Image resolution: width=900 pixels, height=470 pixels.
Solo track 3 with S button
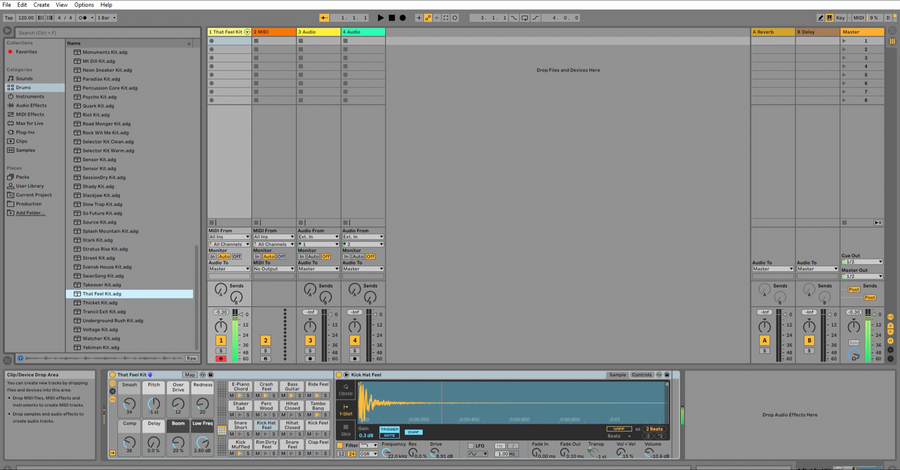[x=310, y=351]
